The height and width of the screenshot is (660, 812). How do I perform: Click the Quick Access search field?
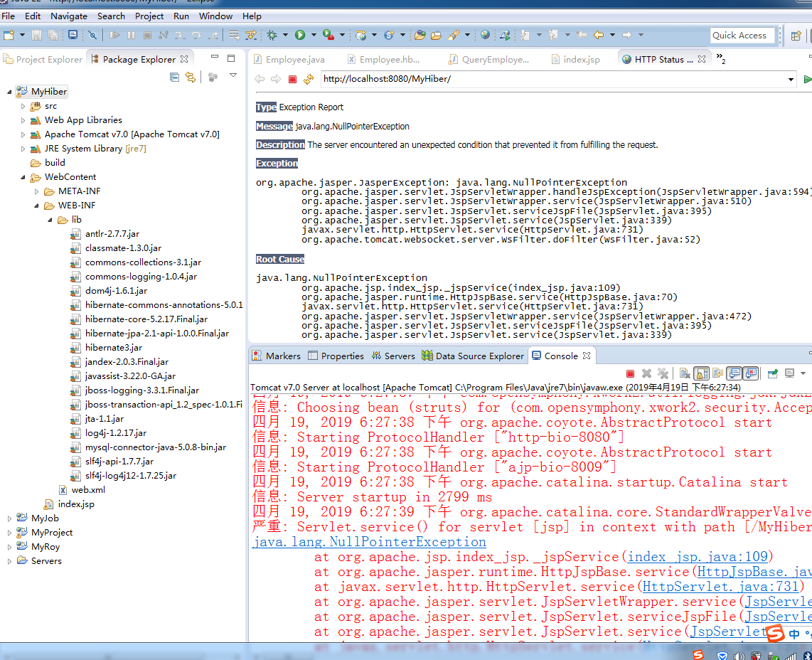point(742,36)
